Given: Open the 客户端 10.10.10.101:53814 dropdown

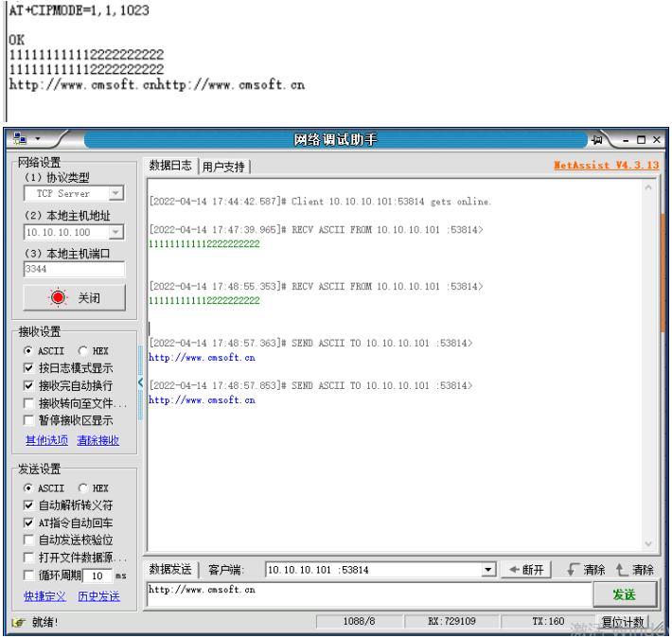Looking at the screenshot, I should pyautogui.click(x=487, y=570).
